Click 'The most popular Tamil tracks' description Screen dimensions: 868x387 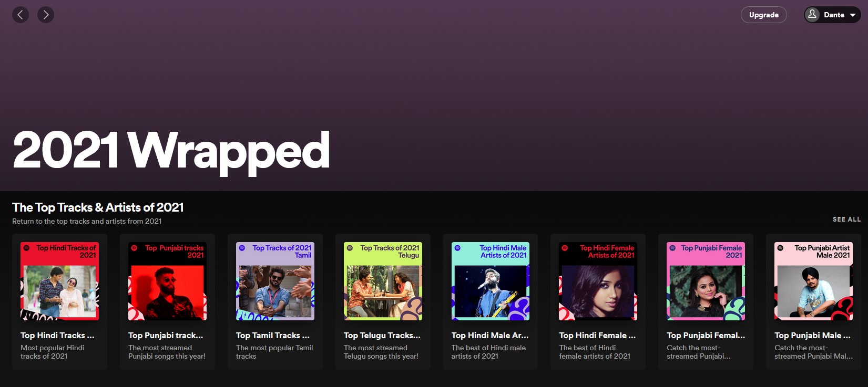point(274,352)
